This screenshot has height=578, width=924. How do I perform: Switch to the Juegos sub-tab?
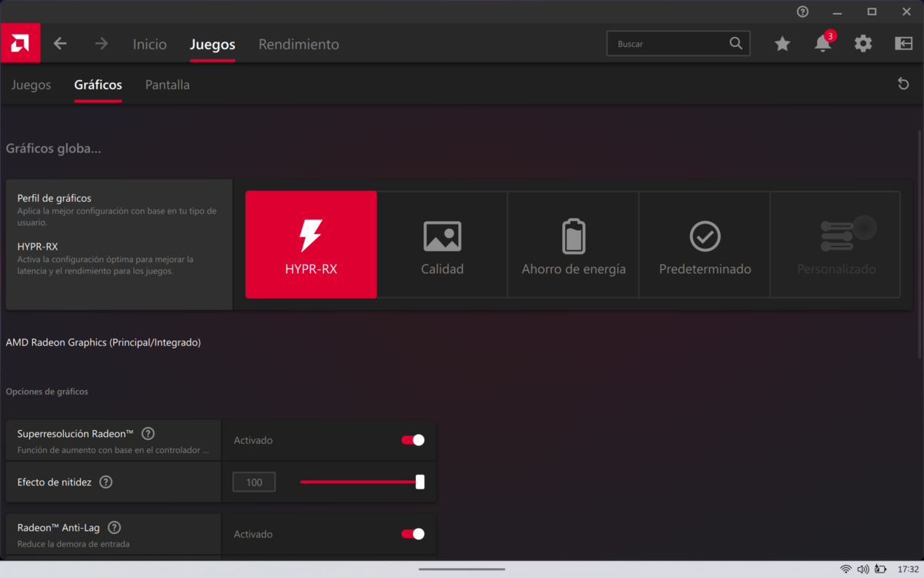click(x=31, y=85)
